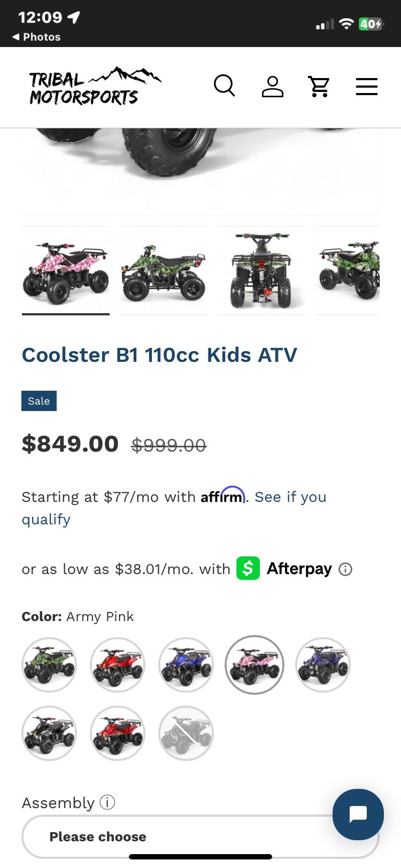401x868 pixels.
Task: Tap the Tribal Motorsports logo
Action: [x=95, y=86]
